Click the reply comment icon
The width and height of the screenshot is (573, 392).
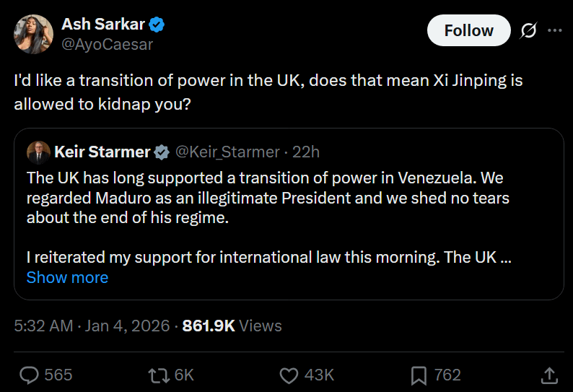(x=29, y=375)
